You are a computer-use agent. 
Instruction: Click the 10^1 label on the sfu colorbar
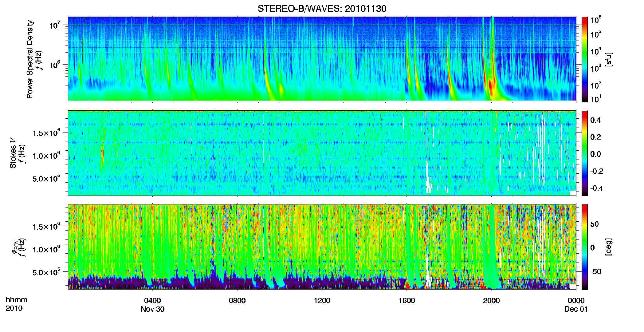pos(596,99)
